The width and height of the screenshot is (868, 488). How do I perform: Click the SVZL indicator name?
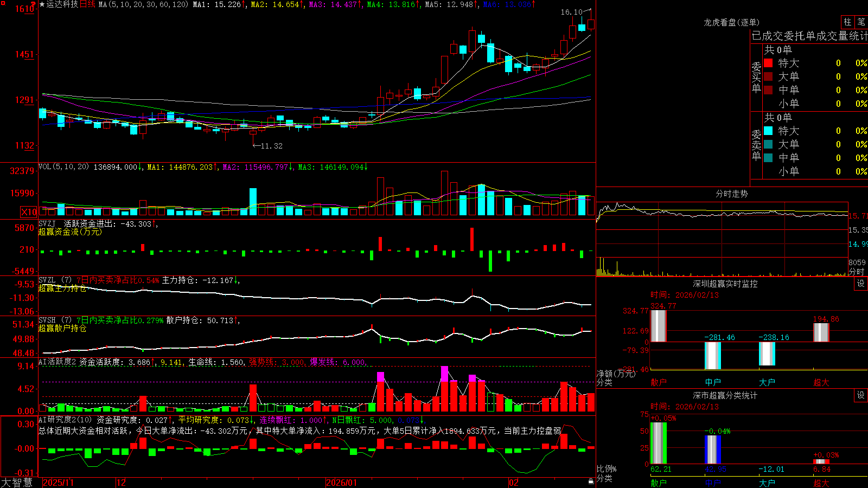tap(47, 280)
